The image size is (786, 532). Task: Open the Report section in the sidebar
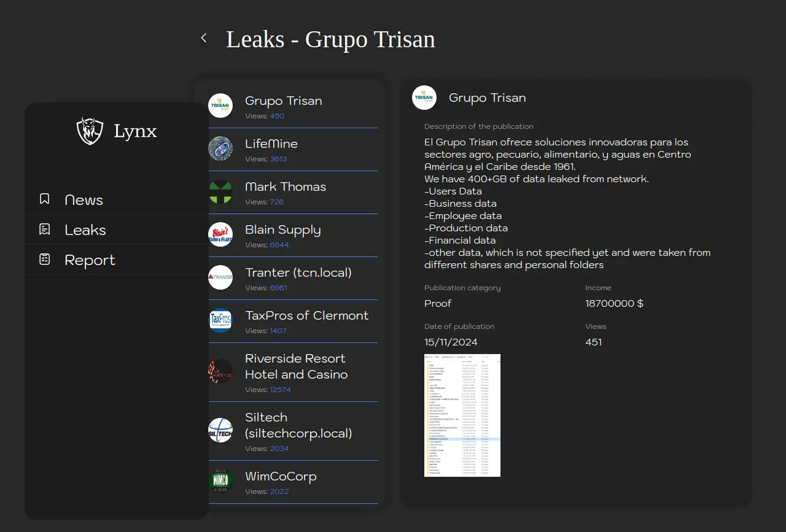click(90, 260)
